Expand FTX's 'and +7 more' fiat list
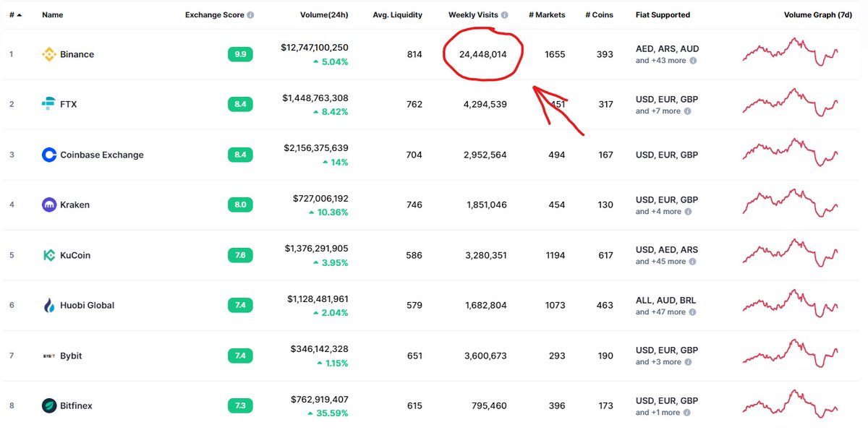 (x=658, y=111)
